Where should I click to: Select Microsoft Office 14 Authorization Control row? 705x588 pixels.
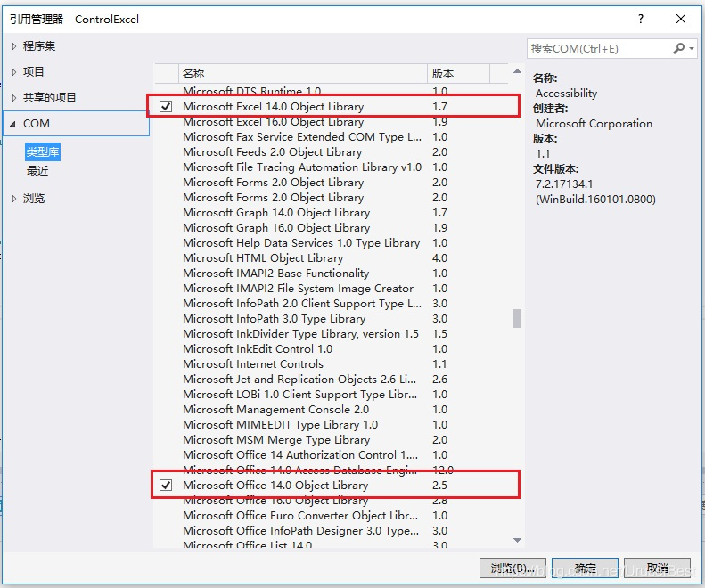(332, 455)
